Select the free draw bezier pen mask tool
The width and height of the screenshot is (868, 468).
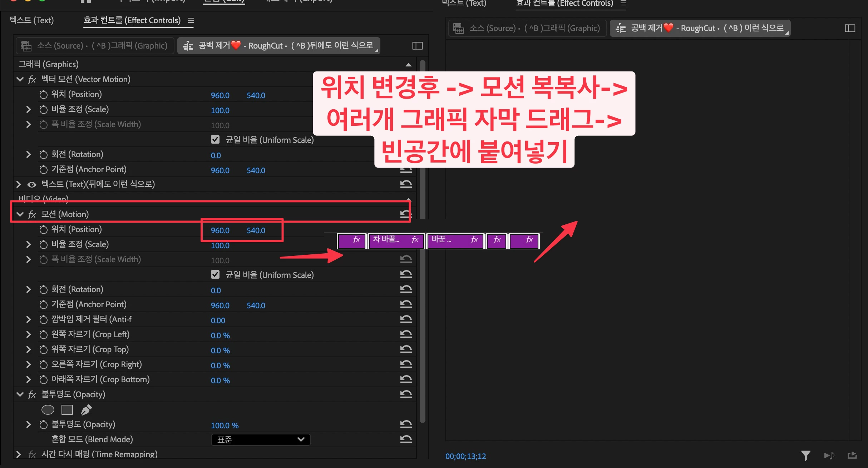pos(86,410)
